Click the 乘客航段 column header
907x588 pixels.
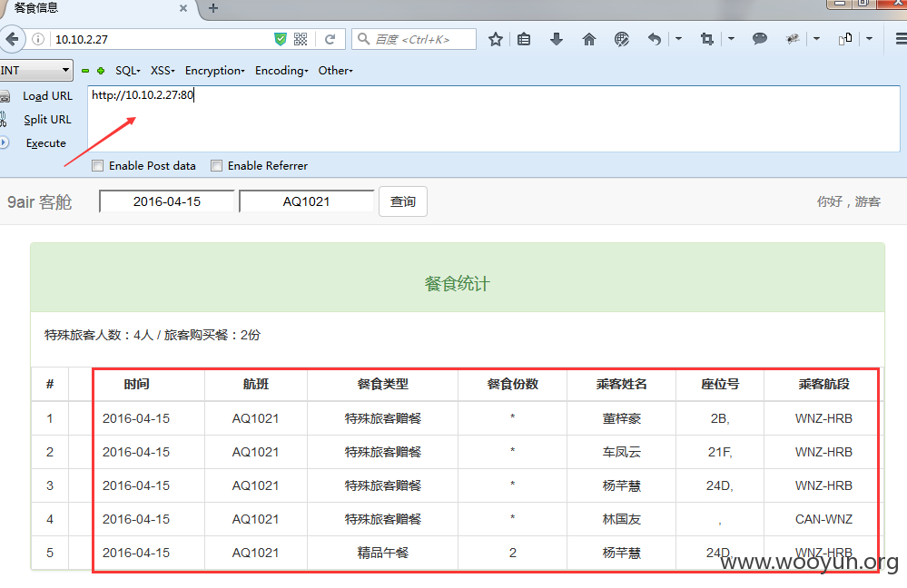click(823, 384)
